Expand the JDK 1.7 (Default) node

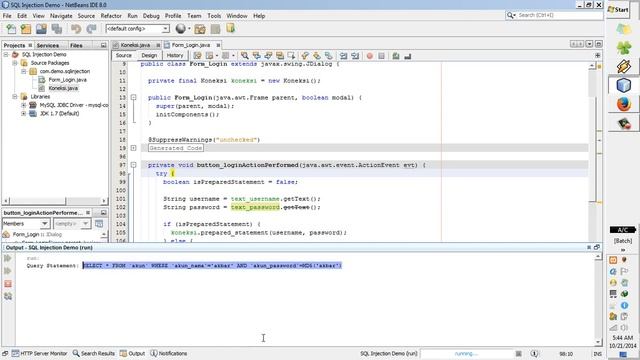pyautogui.click(x=23, y=114)
